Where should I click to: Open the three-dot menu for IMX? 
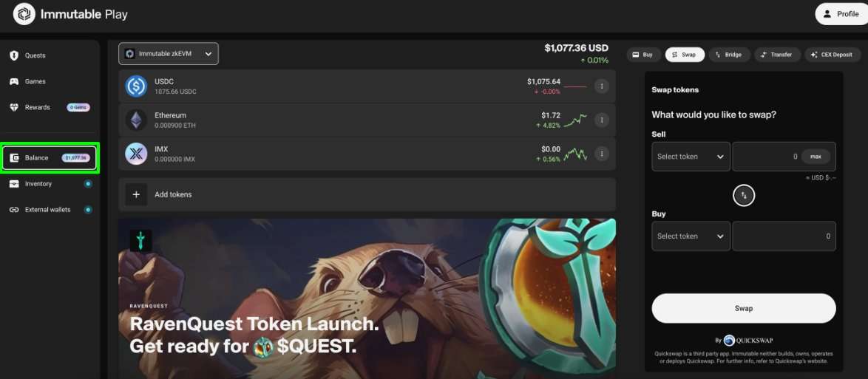tap(602, 153)
